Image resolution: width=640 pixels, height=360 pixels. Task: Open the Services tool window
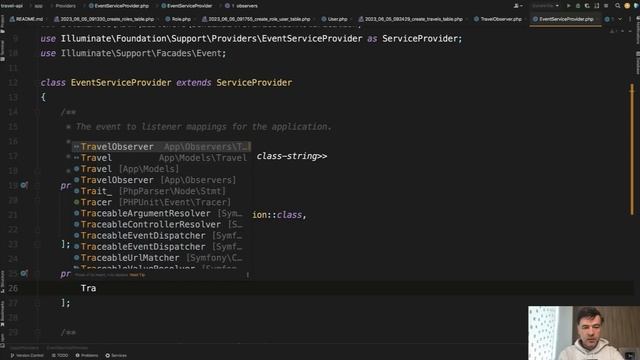[116, 356]
